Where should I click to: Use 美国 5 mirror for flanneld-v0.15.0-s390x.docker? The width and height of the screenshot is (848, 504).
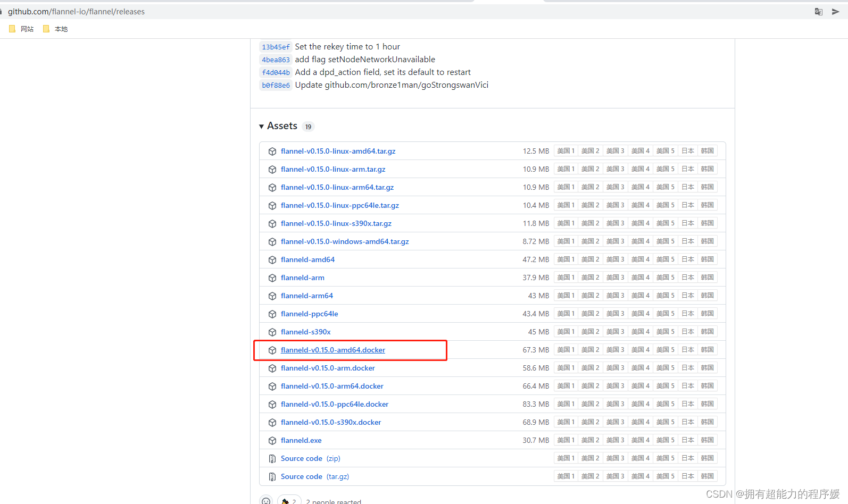point(666,422)
